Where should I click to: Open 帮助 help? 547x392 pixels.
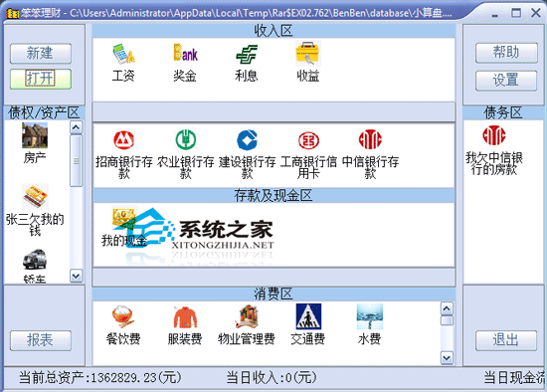click(x=506, y=53)
